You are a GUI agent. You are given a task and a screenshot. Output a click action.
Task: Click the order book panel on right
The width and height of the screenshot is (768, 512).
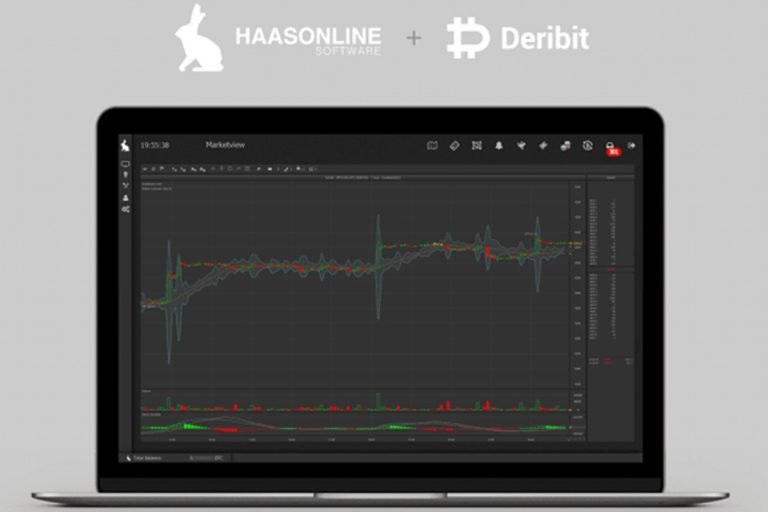[x=611, y=309]
